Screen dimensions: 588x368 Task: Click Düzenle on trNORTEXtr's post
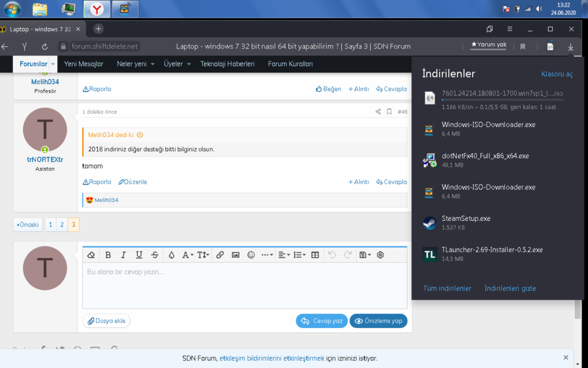[133, 182]
